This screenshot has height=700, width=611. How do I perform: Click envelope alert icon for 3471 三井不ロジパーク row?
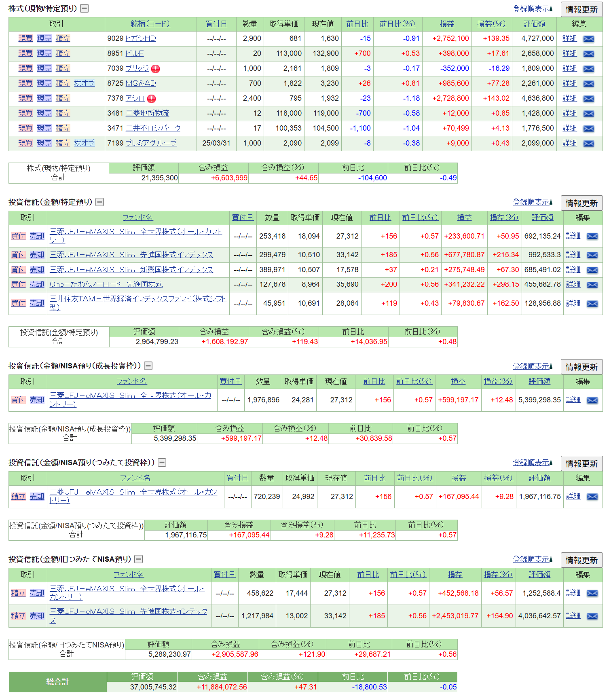(589, 129)
